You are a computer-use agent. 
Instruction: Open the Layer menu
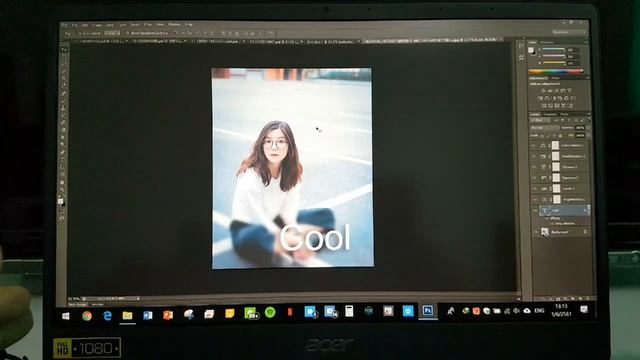[x=110, y=25]
